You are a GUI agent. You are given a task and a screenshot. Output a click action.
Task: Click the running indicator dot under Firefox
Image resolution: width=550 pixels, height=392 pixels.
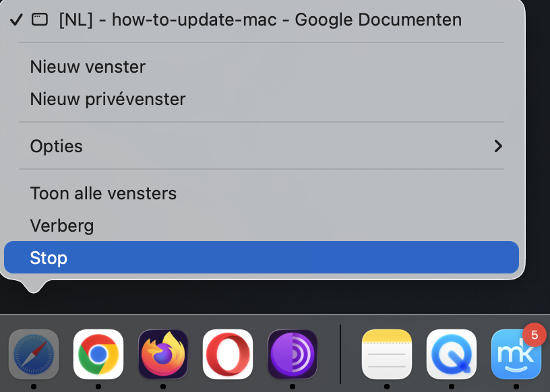[x=162, y=386]
